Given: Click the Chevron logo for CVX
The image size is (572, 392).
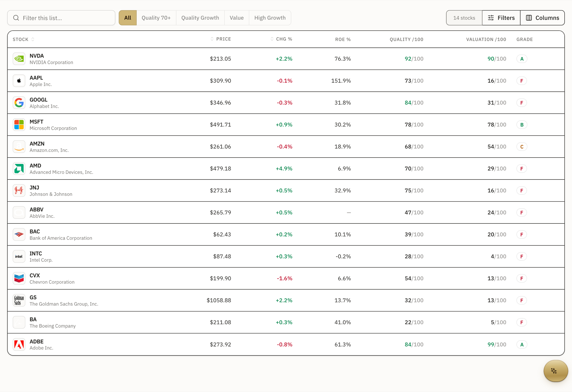Looking at the screenshot, I should pyautogui.click(x=19, y=278).
